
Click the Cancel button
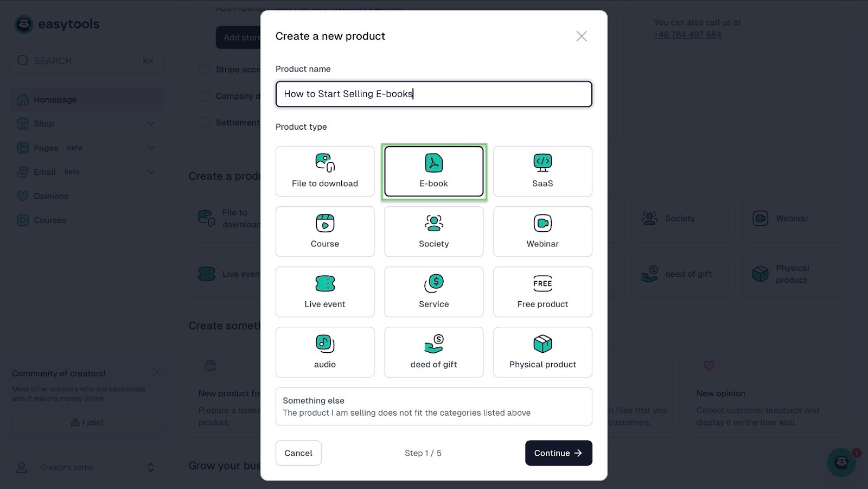298,453
